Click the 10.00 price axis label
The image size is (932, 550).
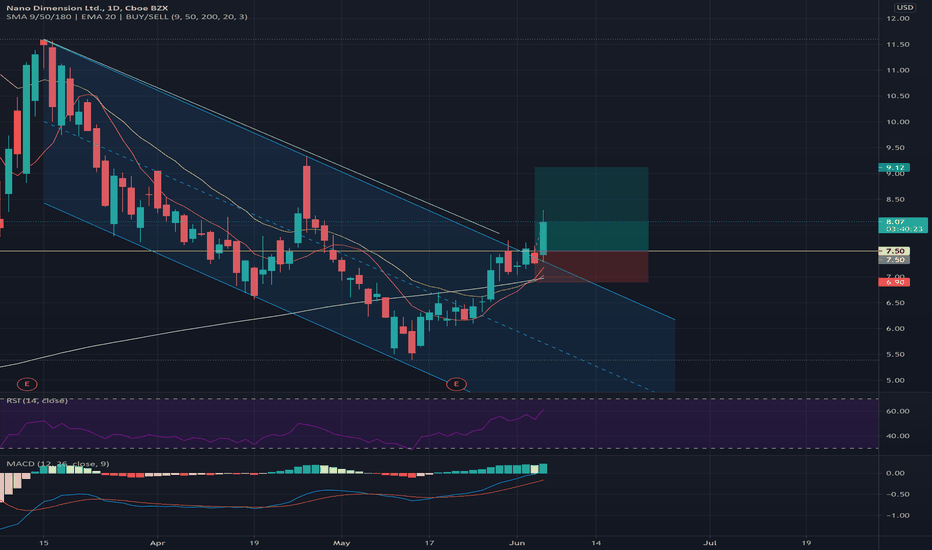pos(898,122)
